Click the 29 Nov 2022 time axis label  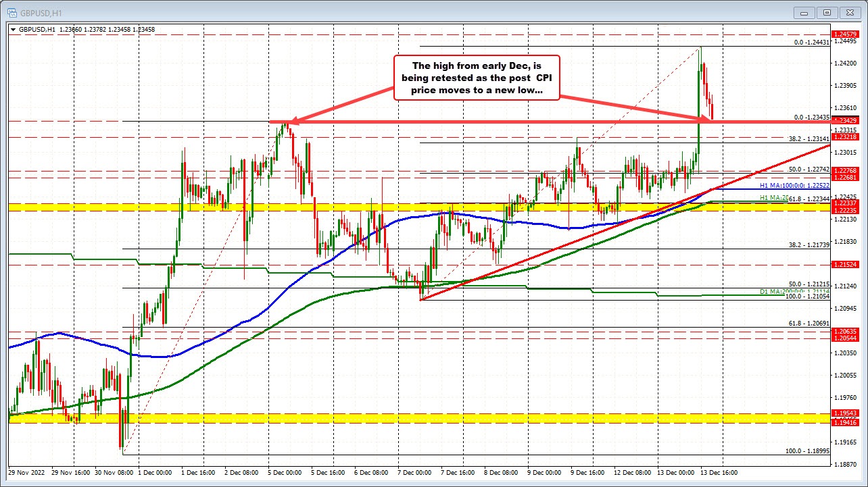pos(26,473)
